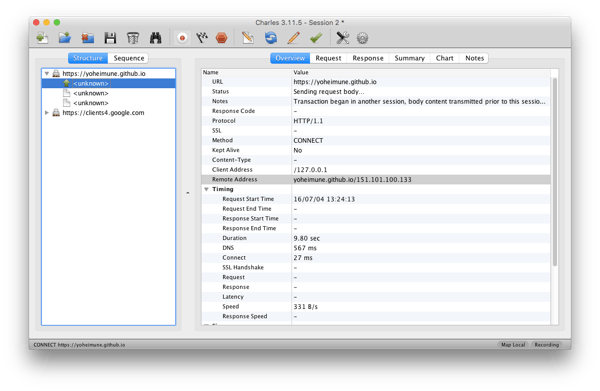Validate with green checkmark icon
The width and height of the screenshot is (600, 391).
pyautogui.click(x=316, y=38)
